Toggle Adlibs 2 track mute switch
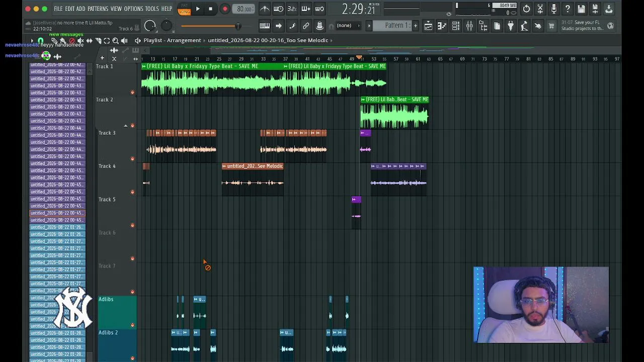The image size is (644, 362). (x=132, y=358)
